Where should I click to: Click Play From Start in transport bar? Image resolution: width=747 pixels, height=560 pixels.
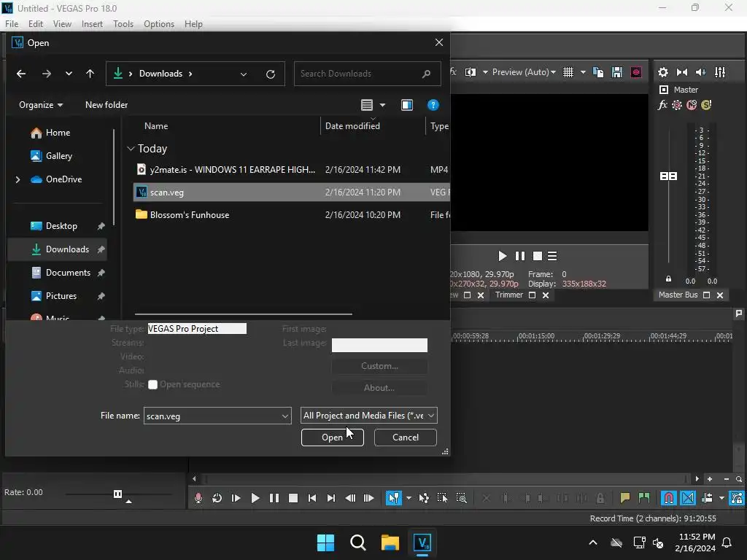click(x=236, y=498)
